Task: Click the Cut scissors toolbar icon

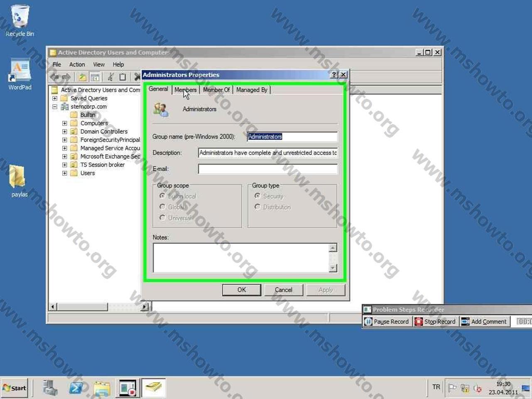Action: (x=110, y=77)
